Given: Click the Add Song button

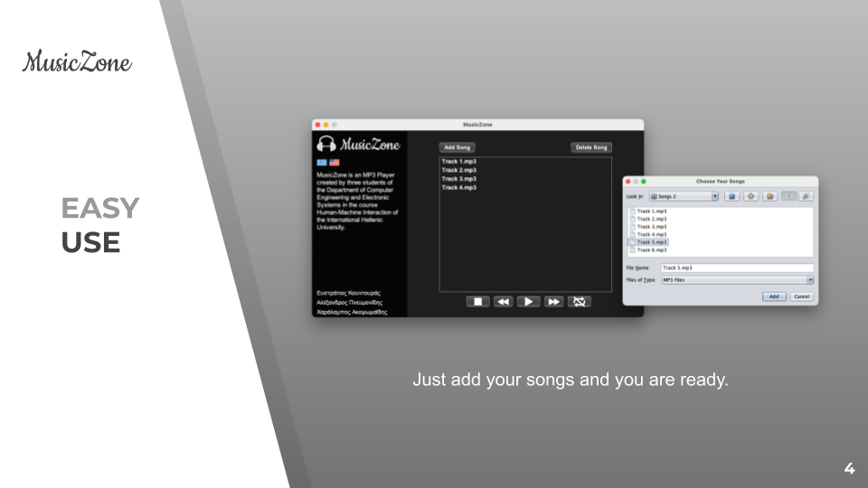Looking at the screenshot, I should pyautogui.click(x=457, y=147).
